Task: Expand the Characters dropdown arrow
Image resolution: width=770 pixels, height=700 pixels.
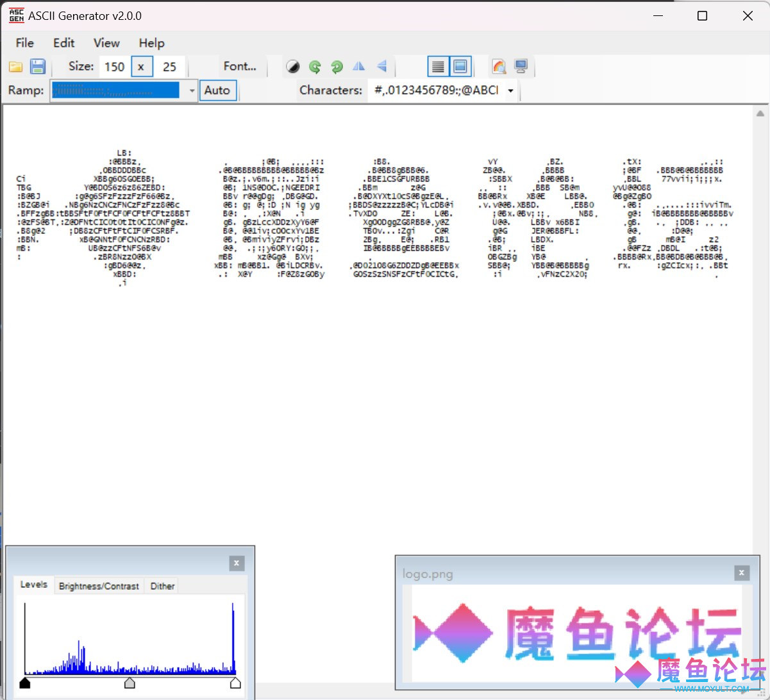Action: tap(510, 91)
